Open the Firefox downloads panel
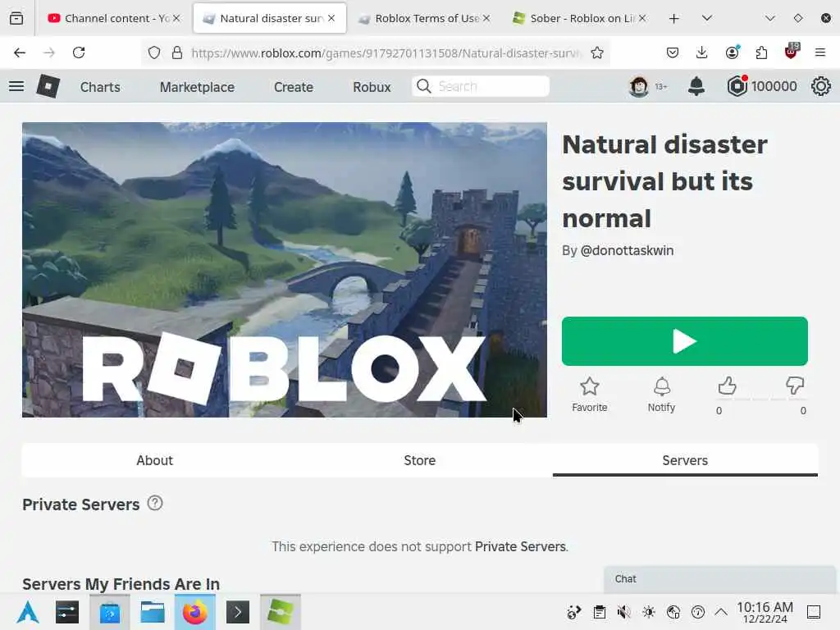The height and width of the screenshot is (630, 840). pyautogui.click(x=702, y=52)
